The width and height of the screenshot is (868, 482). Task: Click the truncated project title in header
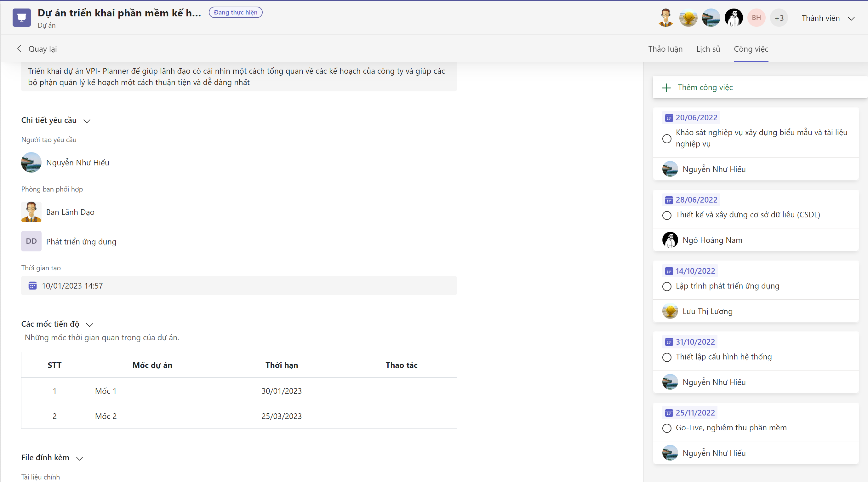pos(119,13)
